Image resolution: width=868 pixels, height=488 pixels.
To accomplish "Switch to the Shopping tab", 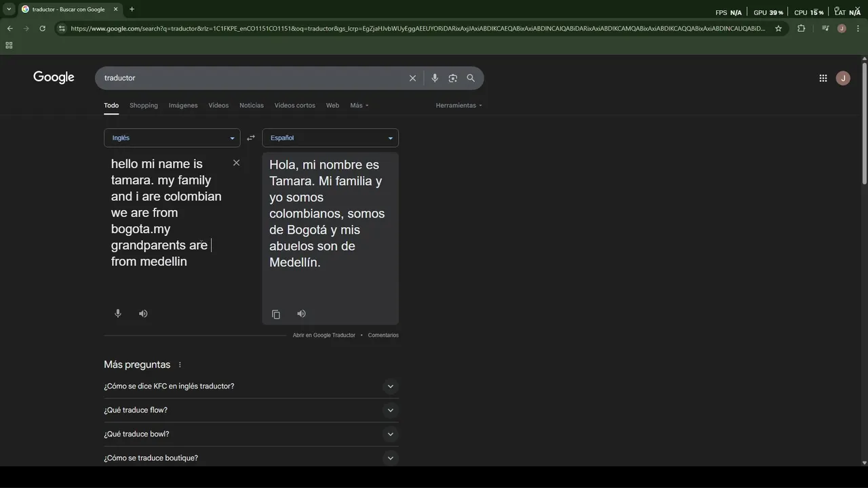I will click(144, 105).
